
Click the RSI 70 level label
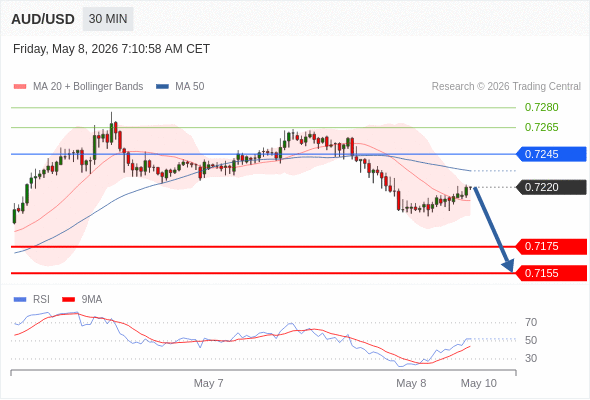531,322
